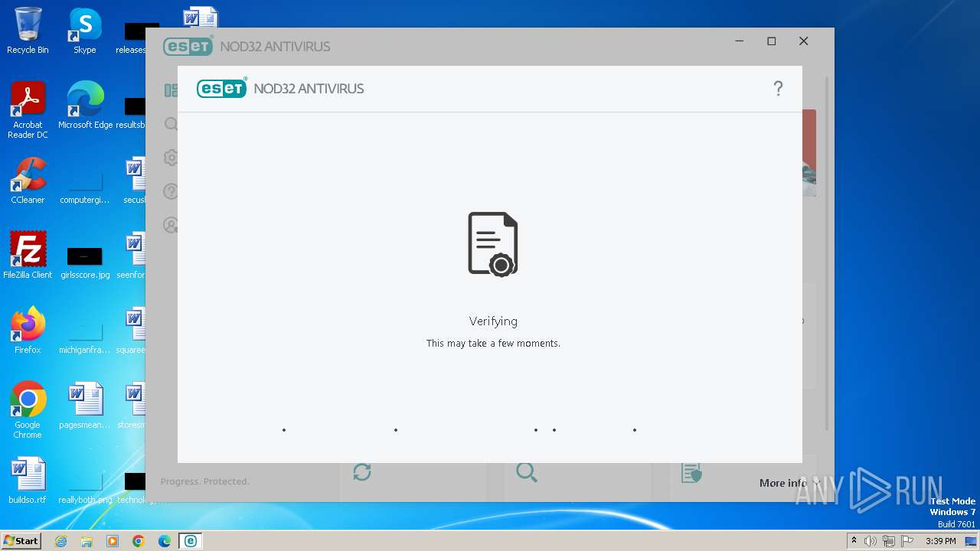Launch FileZilla Client from desktop
The image size is (980, 551).
(28, 256)
